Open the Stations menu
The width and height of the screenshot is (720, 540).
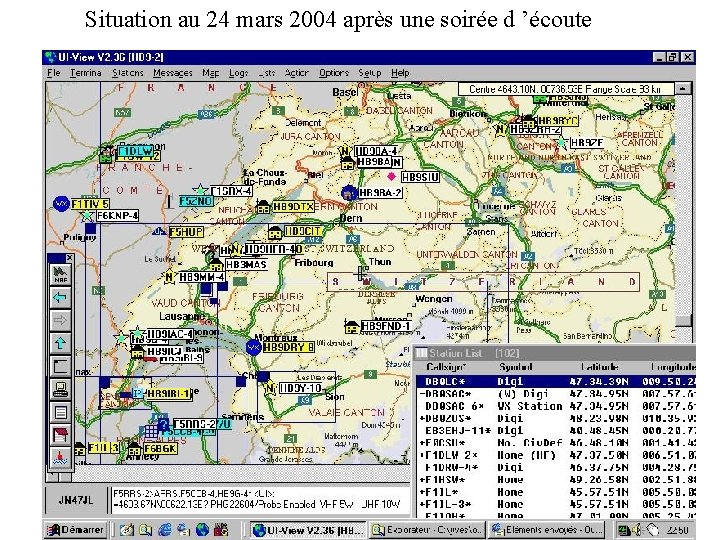point(128,73)
